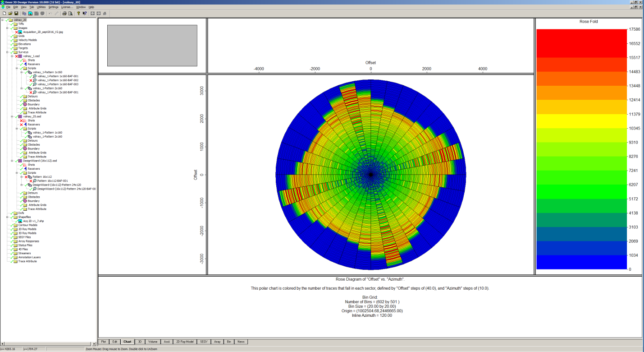
Task: Click the Print toolbar icon
Action: coord(64,14)
